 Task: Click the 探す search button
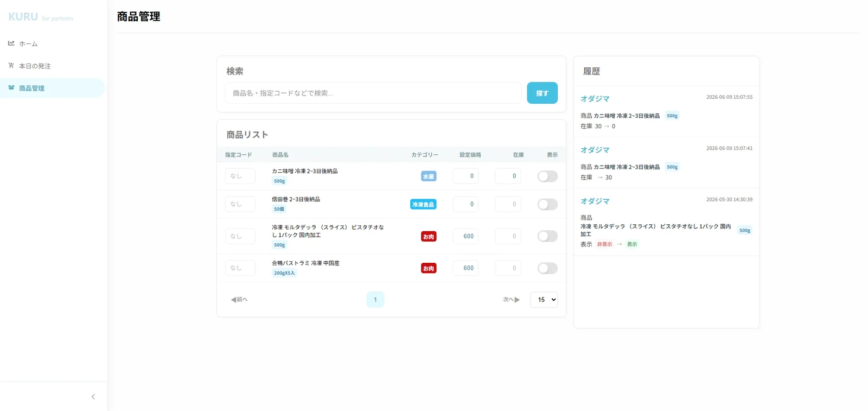542,93
